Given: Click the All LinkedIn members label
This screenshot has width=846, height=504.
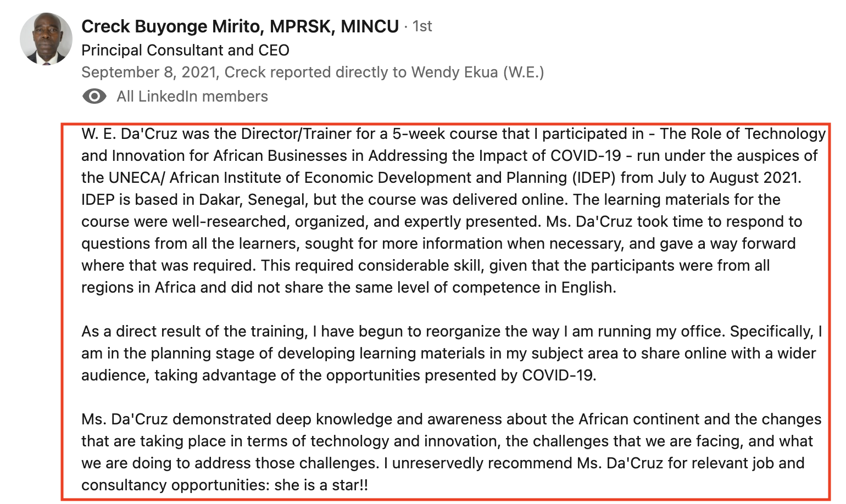Looking at the screenshot, I should click(192, 97).
